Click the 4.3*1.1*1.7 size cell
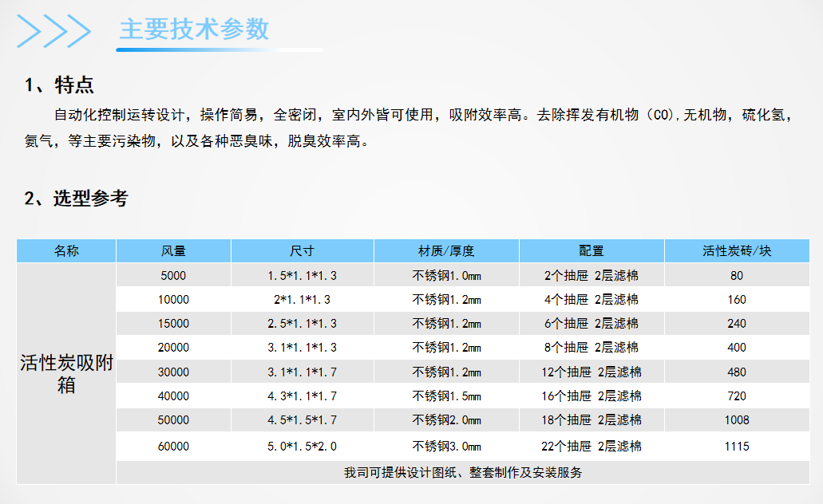Image resolution: width=823 pixels, height=504 pixels. pos(302,396)
